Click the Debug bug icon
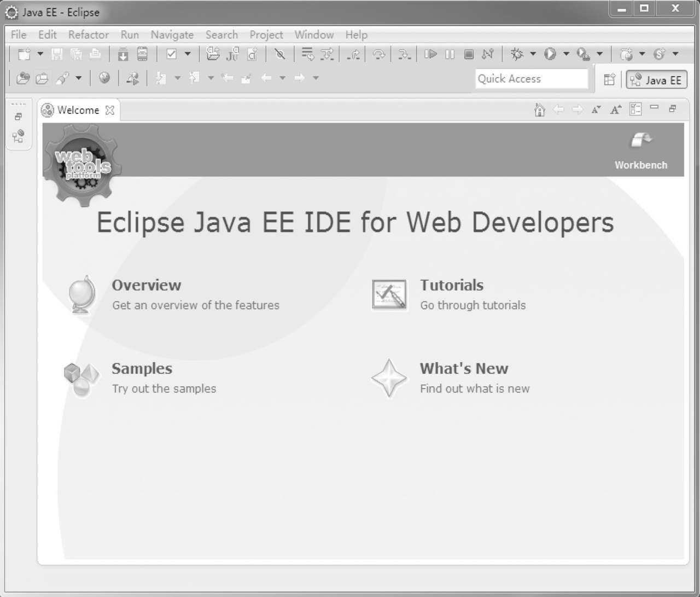The image size is (700, 597). [x=517, y=54]
